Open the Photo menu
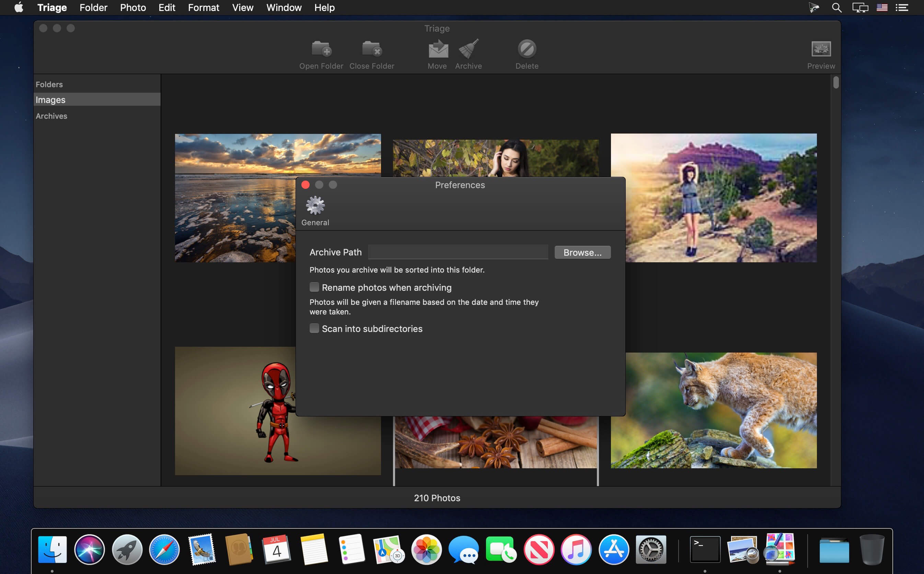 132,7
